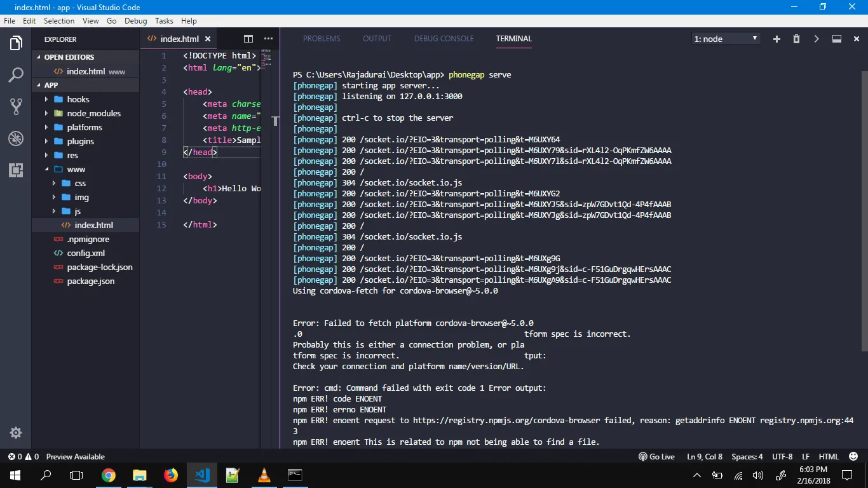Change line ending via LF status item
This screenshot has height=488, width=868.
tap(806, 457)
